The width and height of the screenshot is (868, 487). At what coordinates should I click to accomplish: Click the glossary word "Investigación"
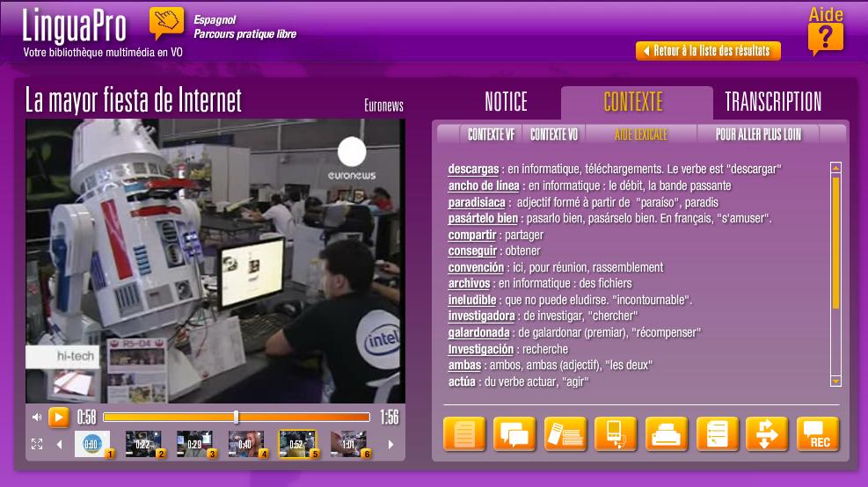(x=480, y=350)
